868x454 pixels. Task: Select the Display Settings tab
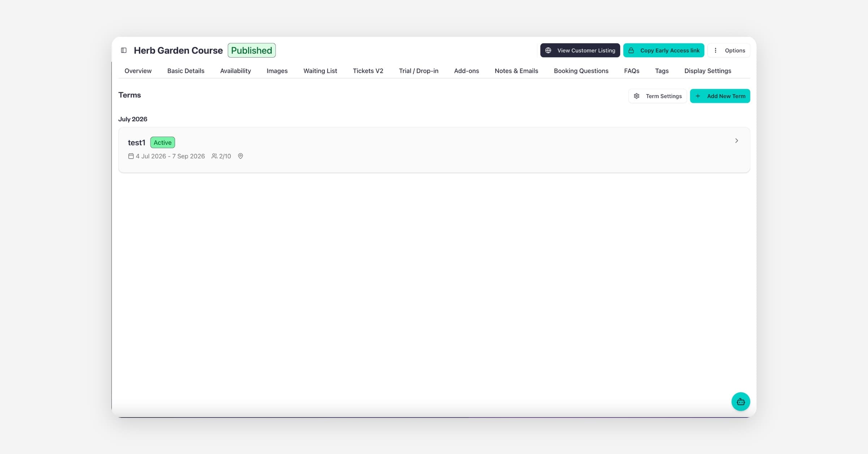(707, 71)
